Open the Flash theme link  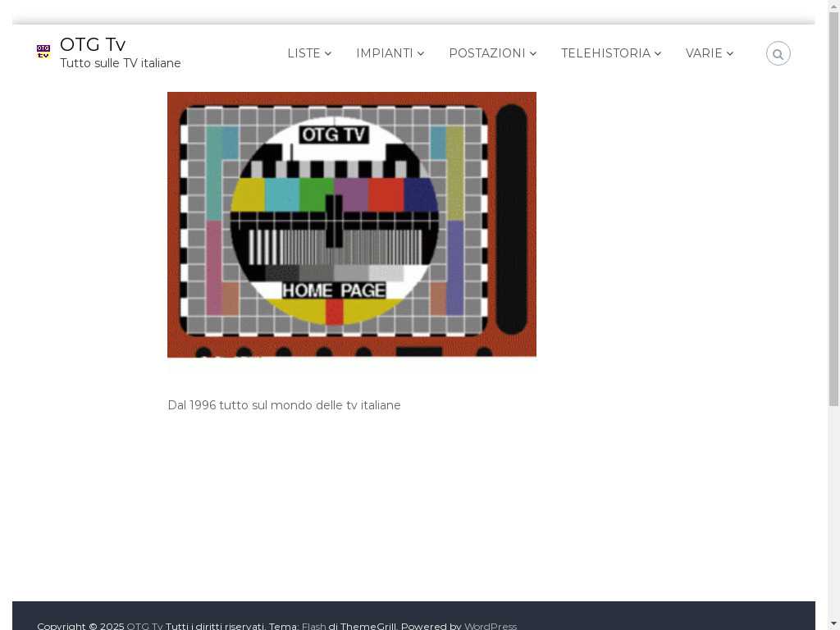coord(314,626)
